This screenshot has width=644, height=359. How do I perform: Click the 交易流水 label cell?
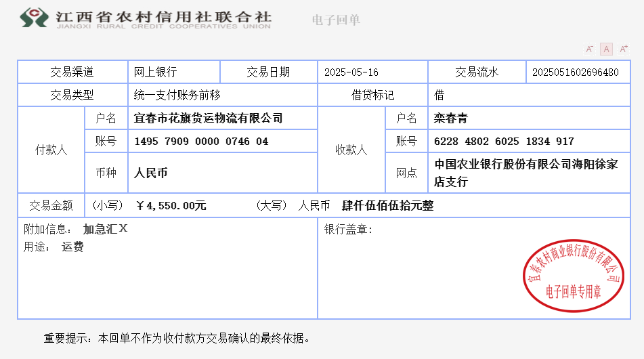[x=477, y=72]
